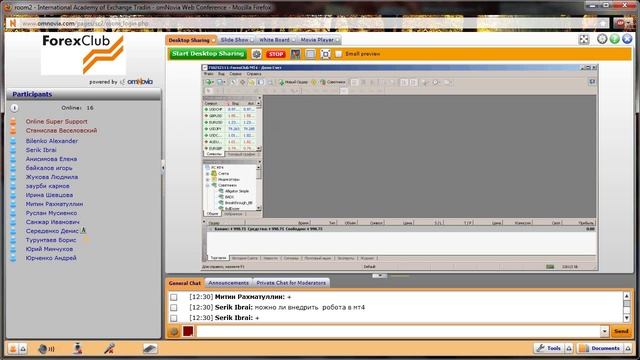Select participant Жукова Людмила

[51, 177]
